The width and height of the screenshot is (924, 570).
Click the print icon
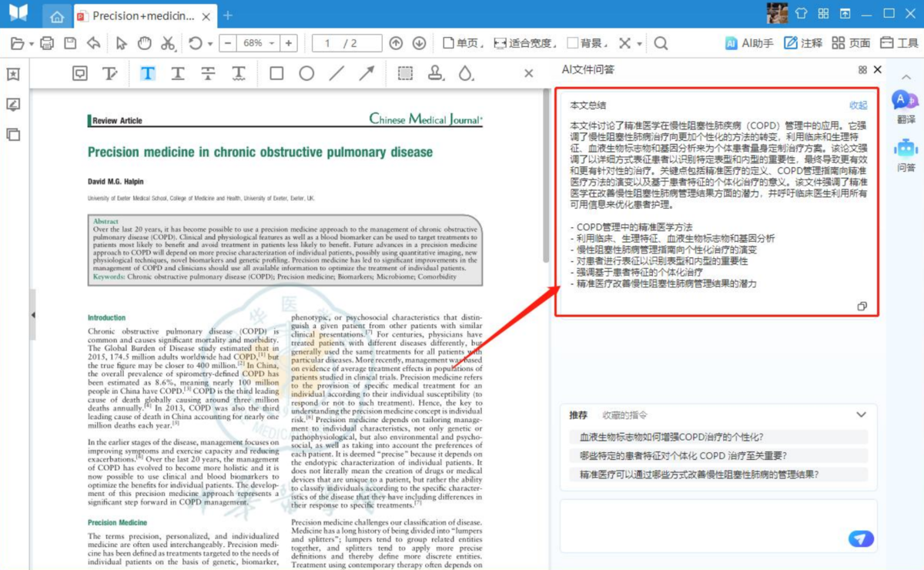pyautogui.click(x=47, y=43)
